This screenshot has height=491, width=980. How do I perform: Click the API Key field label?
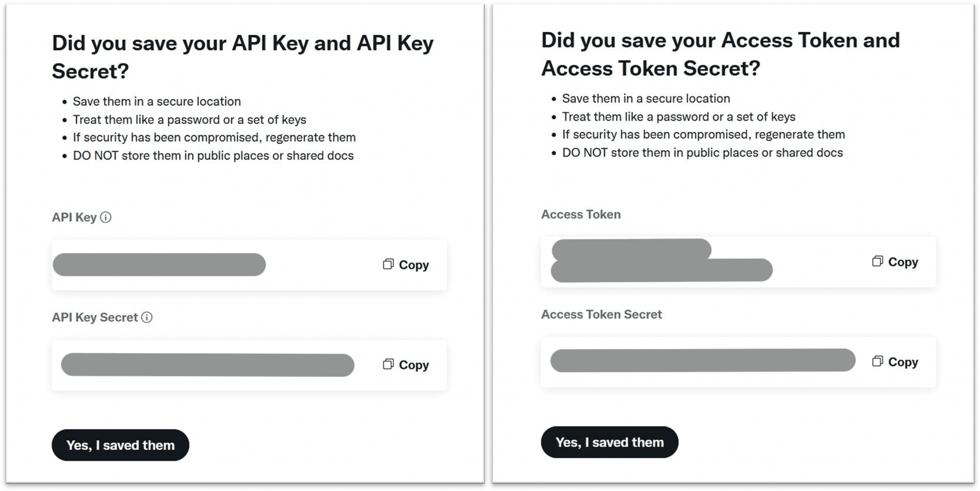74,217
